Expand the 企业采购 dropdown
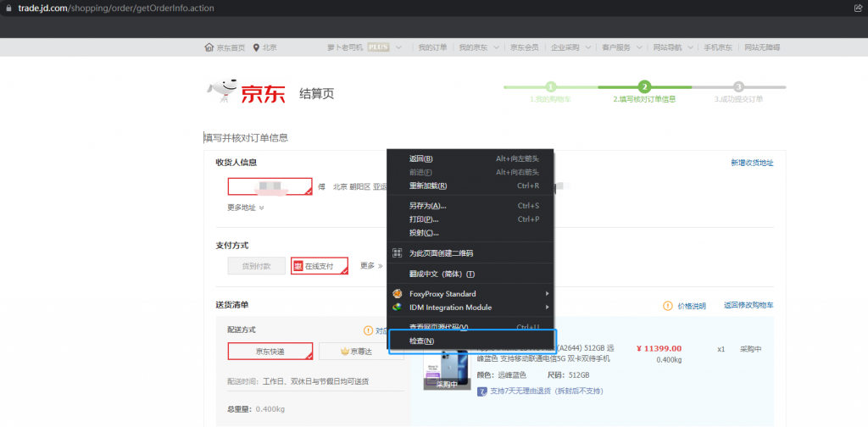This screenshot has height=427, width=868. coord(587,47)
